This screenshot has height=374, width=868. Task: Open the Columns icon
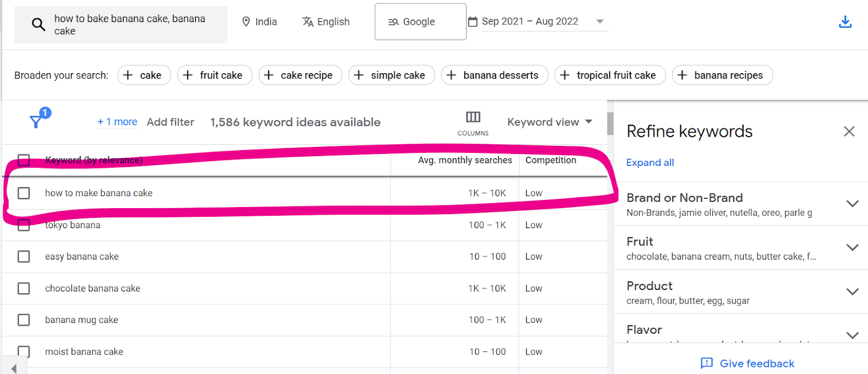(x=473, y=117)
